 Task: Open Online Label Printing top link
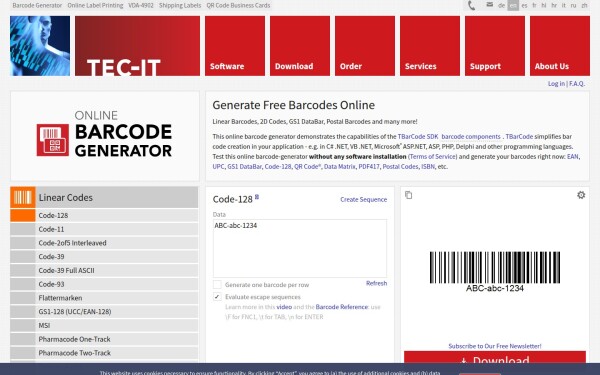pos(95,5)
